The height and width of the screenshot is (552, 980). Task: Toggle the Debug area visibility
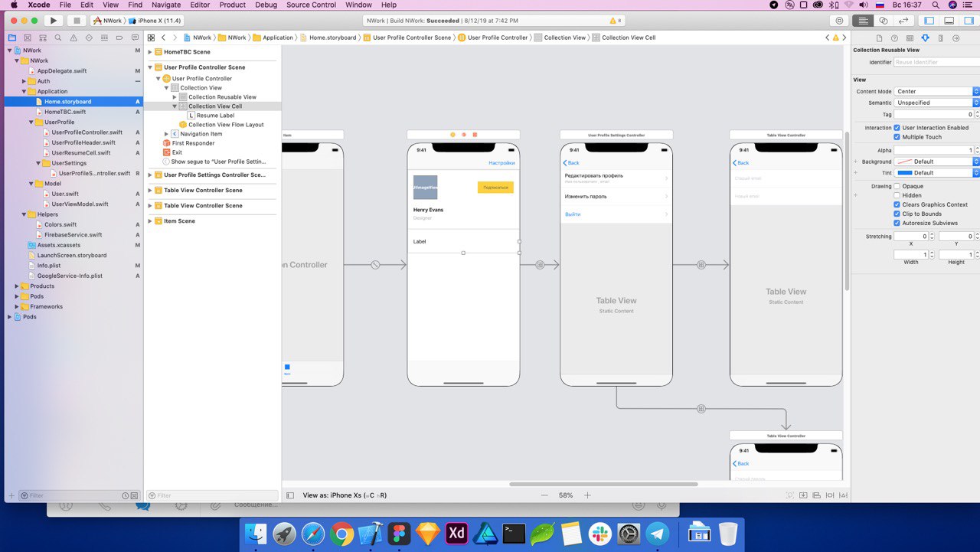pyautogui.click(x=949, y=21)
